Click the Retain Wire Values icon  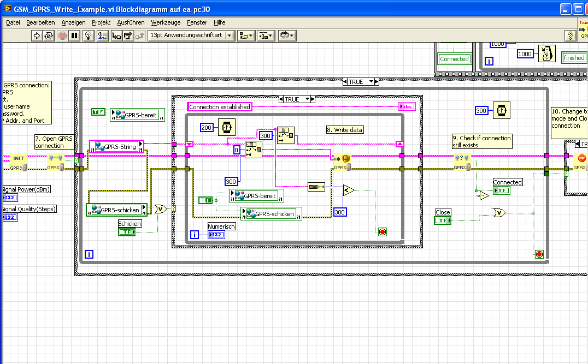click(102, 35)
